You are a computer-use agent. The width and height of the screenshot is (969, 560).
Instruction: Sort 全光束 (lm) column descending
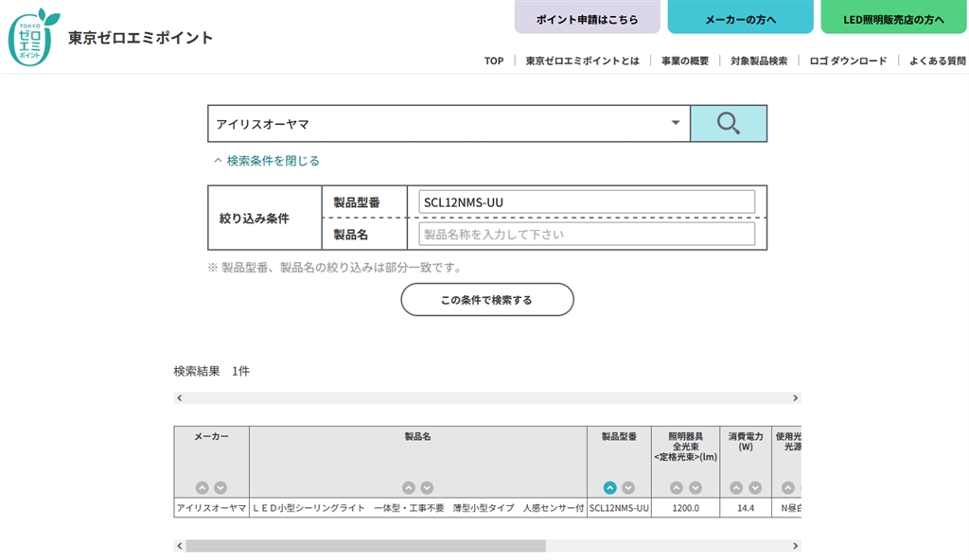(696, 488)
